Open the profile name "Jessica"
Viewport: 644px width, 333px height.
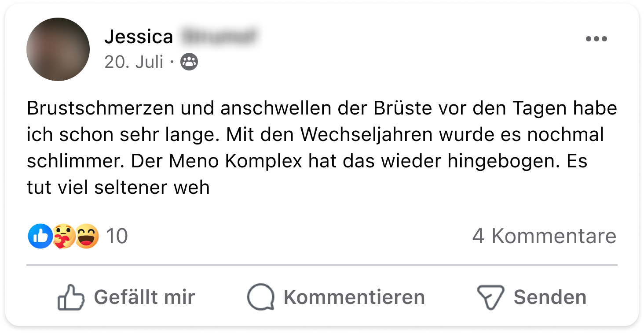(x=139, y=37)
